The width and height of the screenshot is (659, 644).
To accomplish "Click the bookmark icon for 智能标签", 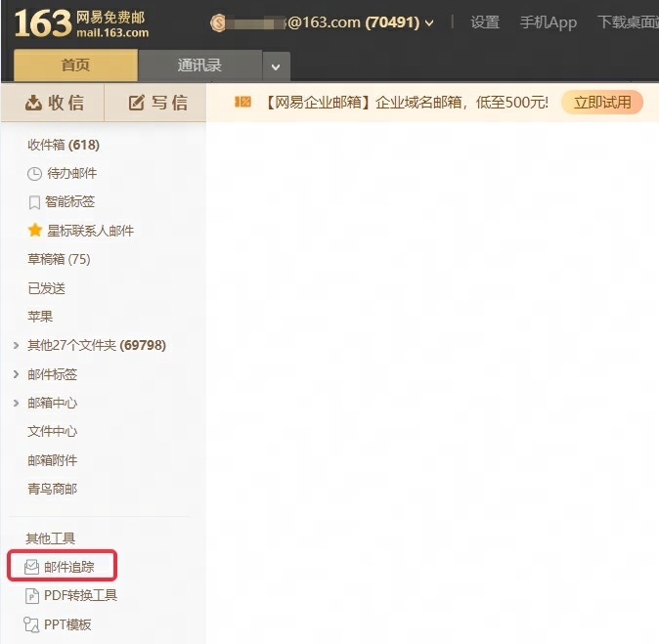I will pos(34,202).
